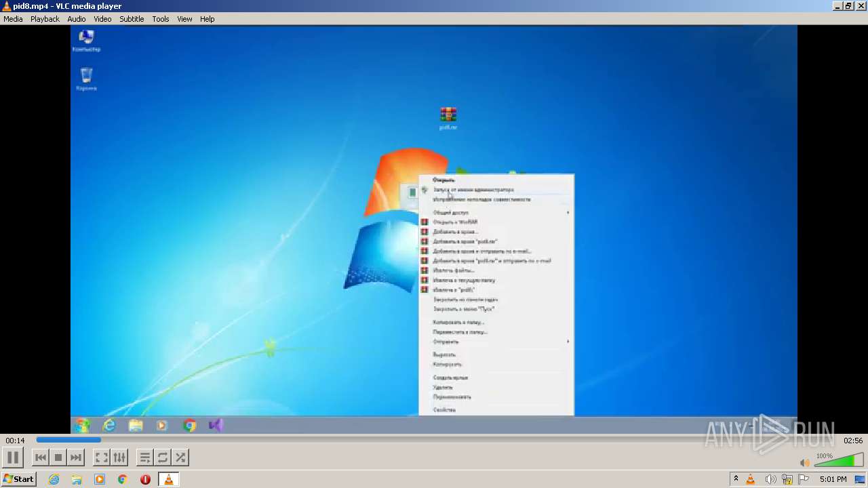This screenshot has height=488, width=868.
Task: Show hidden system tray icons
Action: 736,479
